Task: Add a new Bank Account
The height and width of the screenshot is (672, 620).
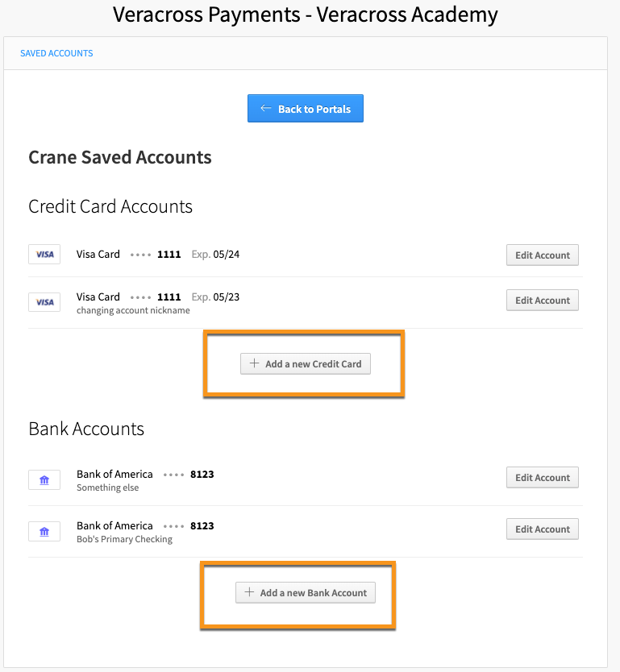Action: 305,592
